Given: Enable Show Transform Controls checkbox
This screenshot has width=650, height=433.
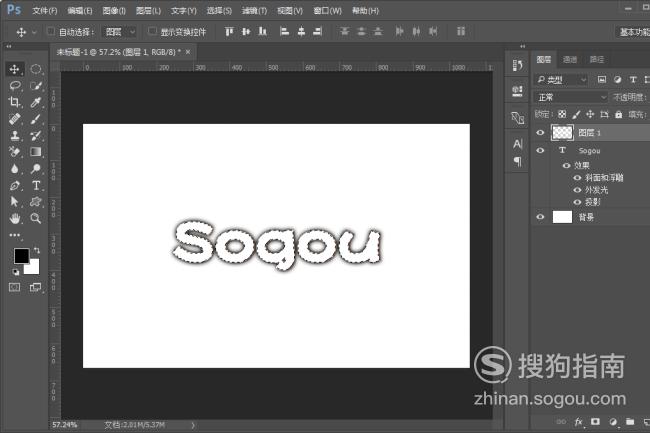Looking at the screenshot, I should pyautogui.click(x=152, y=31).
